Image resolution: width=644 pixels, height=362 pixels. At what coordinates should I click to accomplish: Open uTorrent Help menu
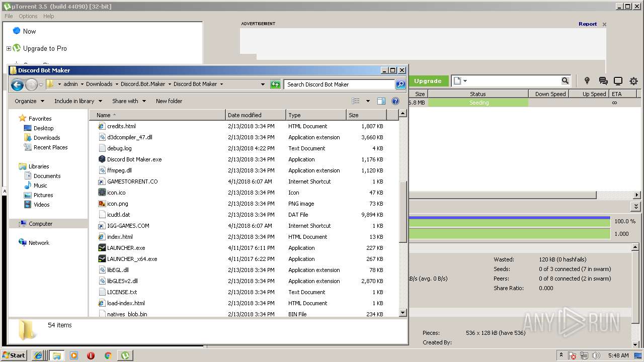tap(49, 16)
